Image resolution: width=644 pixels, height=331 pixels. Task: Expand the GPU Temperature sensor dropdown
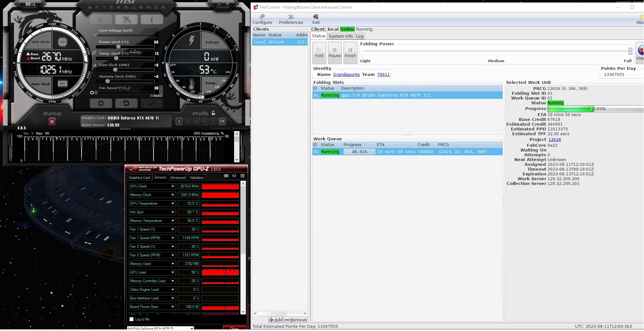[x=173, y=203]
